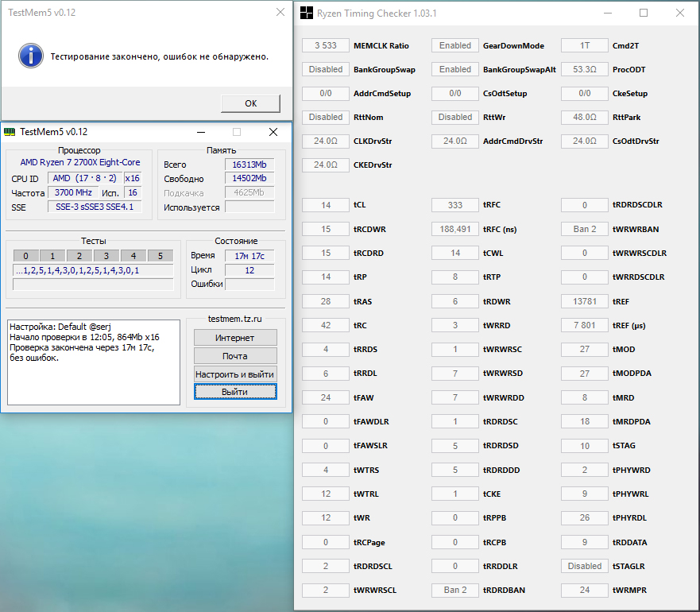Click the CPU ID value AMD (17·8·2)

pyautogui.click(x=85, y=178)
